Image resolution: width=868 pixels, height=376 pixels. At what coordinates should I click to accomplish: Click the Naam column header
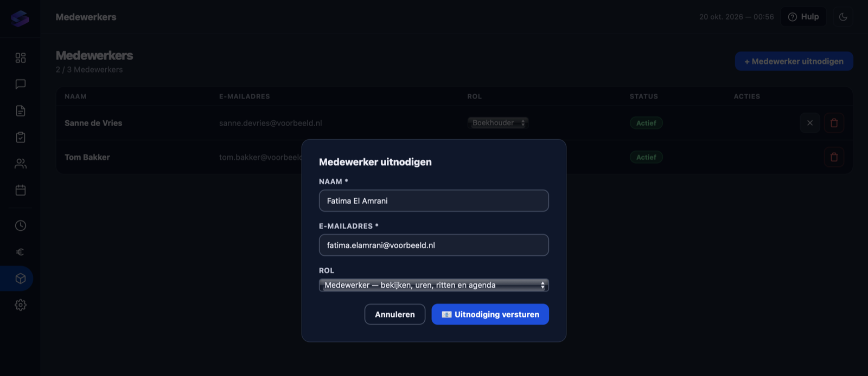[75, 96]
